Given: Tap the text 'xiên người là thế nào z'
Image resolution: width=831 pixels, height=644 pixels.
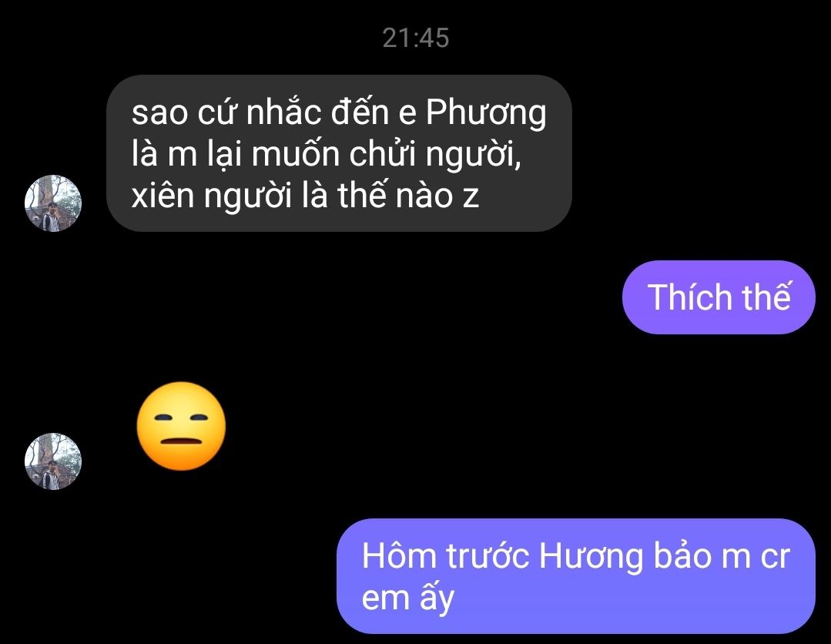Looking at the screenshot, I should (x=305, y=196).
